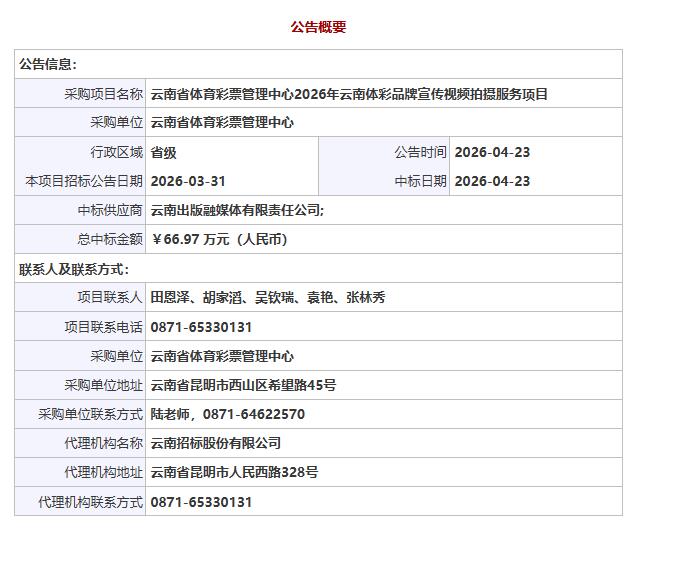Click the 代理机构联系方式 phone number value
This screenshot has height=563, width=679.
[x=201, y=502]
